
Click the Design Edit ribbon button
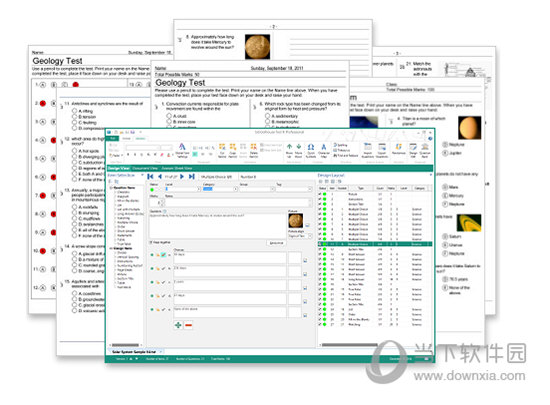tap(413, 150)
